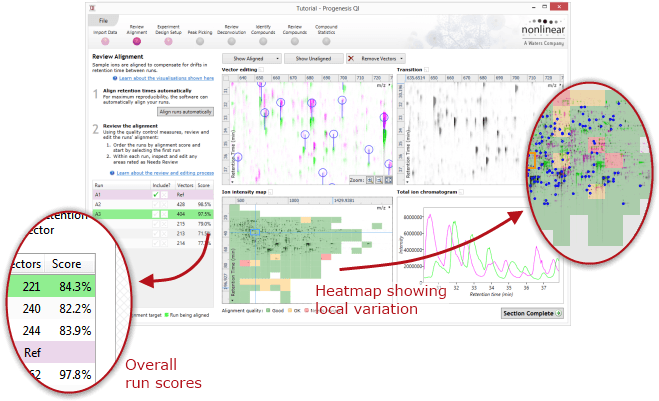Click the fit-to-window zoom icon in Vector editing

click(x=388, y=180)
